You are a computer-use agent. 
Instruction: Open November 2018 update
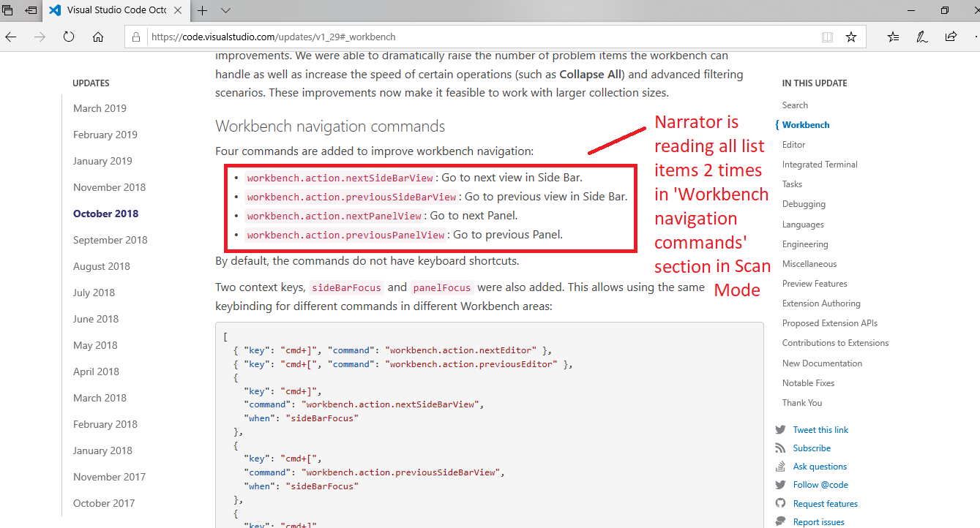coord(110,187)
